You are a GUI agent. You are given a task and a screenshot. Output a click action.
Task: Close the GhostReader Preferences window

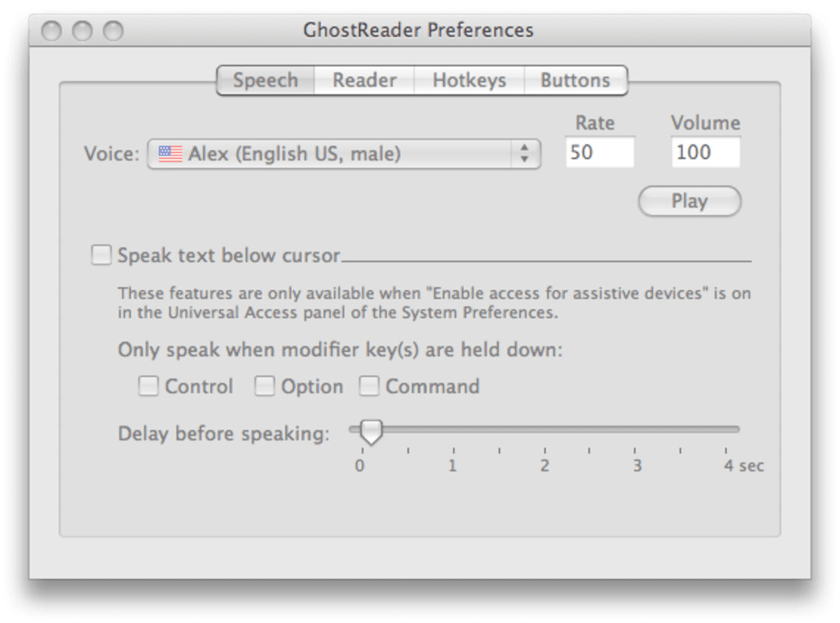tap(52, 31)
